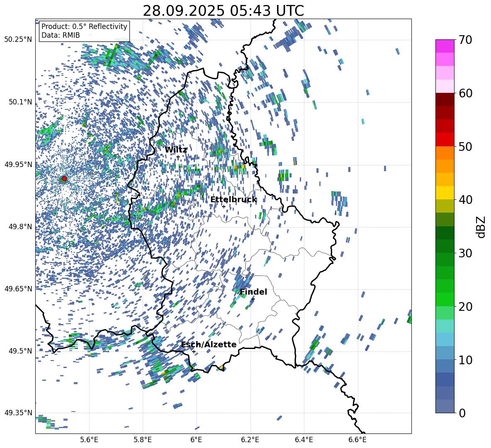Click the colorbar label 10
Screen dimensions: 491x448
coord(465,360)
